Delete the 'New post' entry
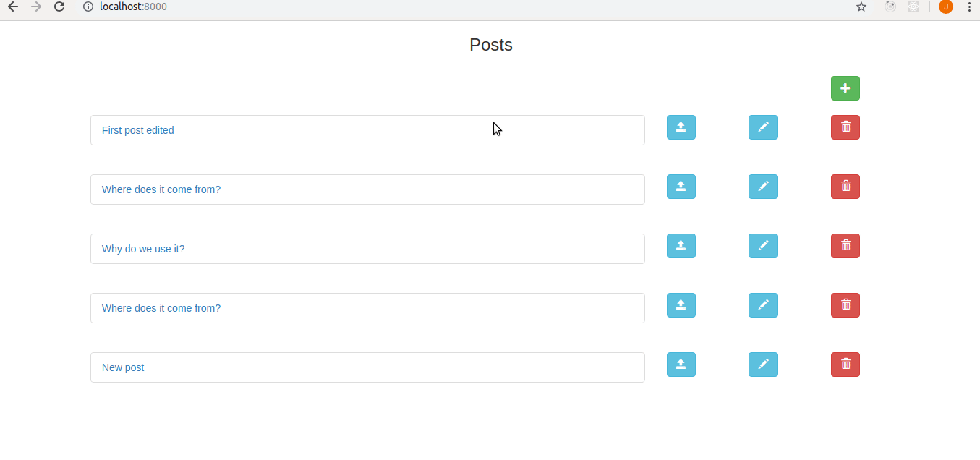980x460 pixels. click(x=845, y=365)
